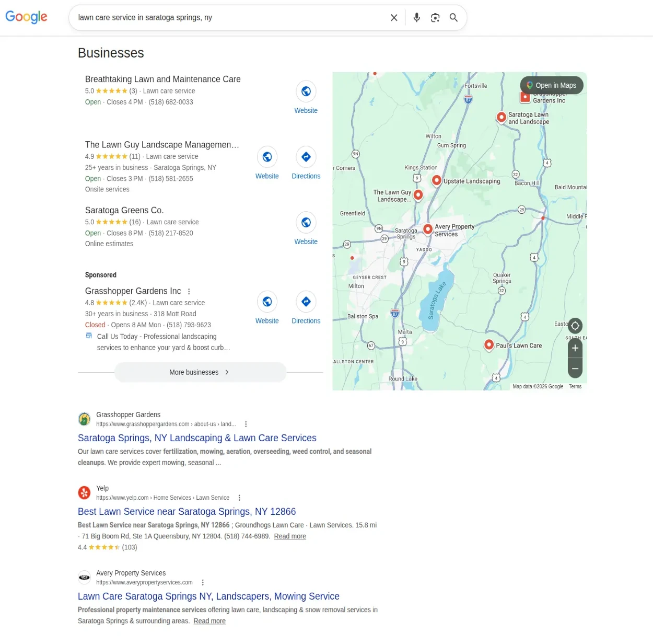Open Best Lawn Service near Saratoga Springs result
This screenshot has width=653, height=644.
click(x=187, y=512)
